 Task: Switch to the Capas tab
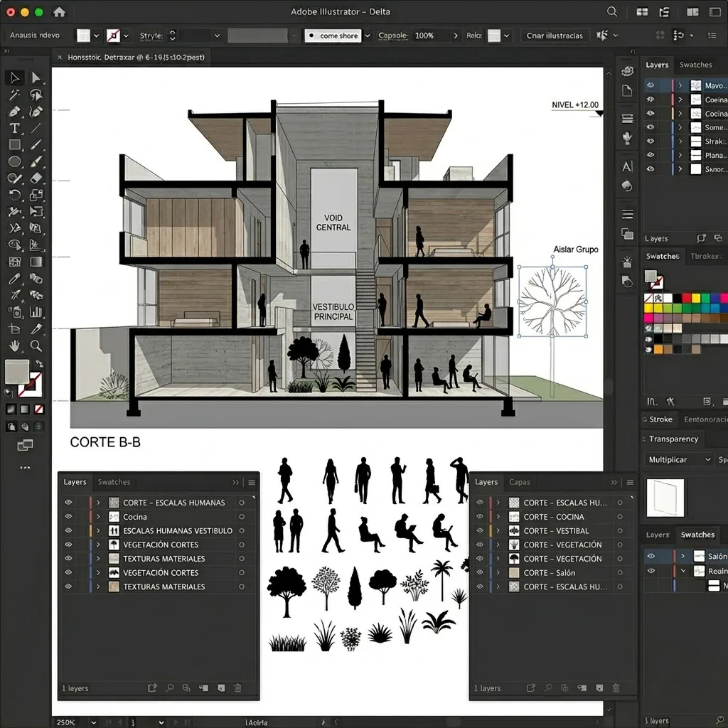[519, 482]
